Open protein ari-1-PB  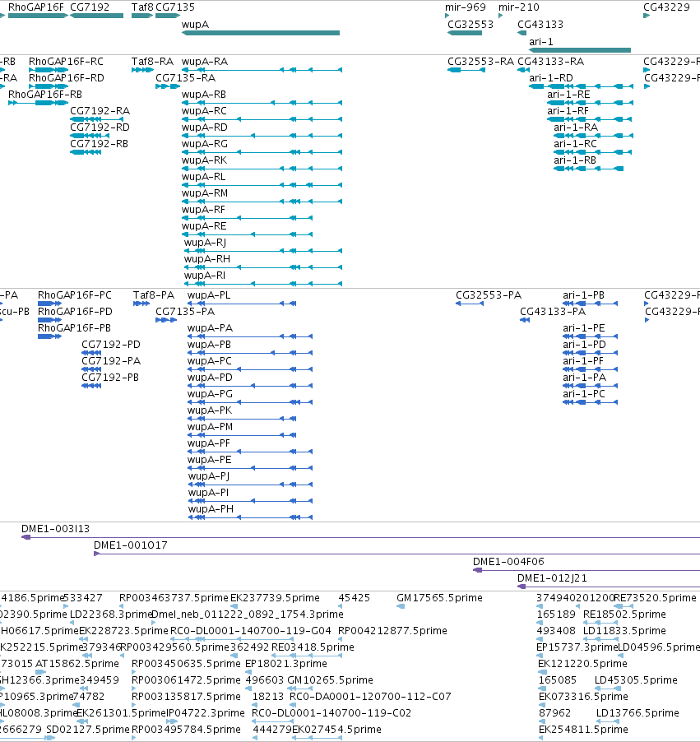584,296
